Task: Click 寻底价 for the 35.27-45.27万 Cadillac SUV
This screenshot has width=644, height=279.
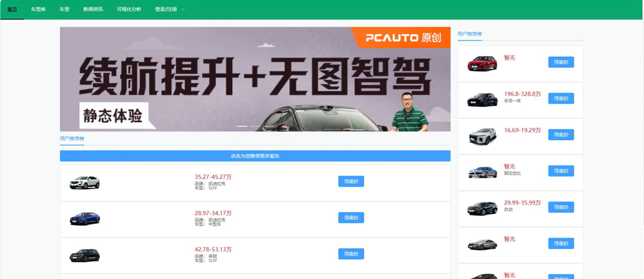Action: coord(351,181)
